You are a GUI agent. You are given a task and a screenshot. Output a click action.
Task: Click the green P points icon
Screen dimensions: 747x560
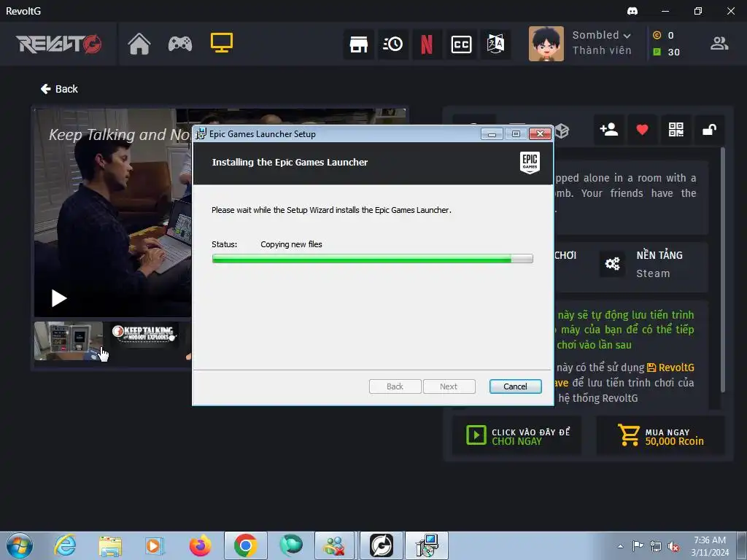(657, 52)
